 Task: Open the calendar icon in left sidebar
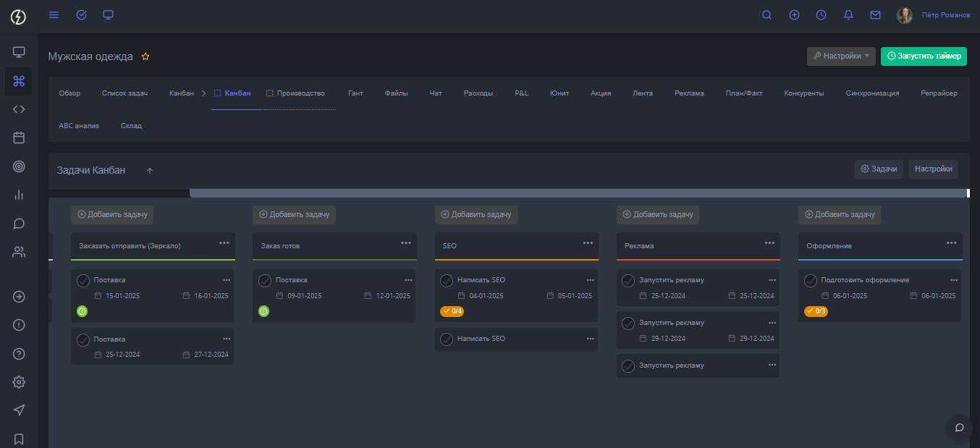click(19, 138)
